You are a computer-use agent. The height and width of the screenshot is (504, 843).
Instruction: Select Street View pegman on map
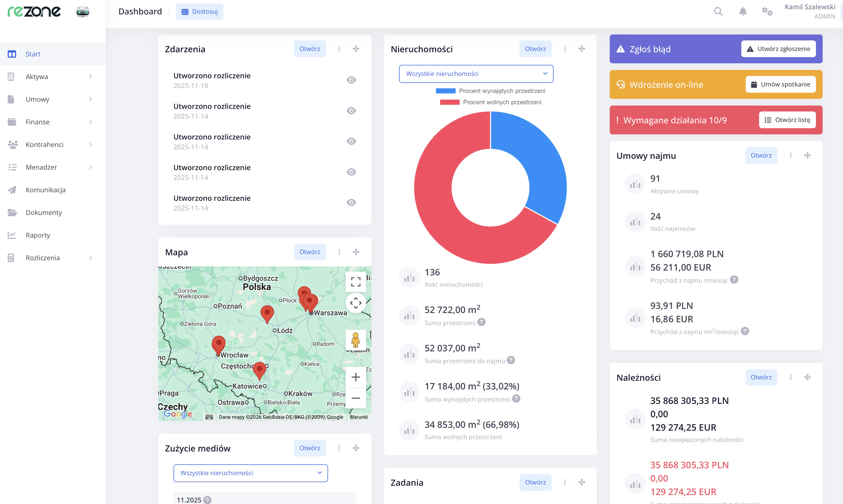pos(356,340)
